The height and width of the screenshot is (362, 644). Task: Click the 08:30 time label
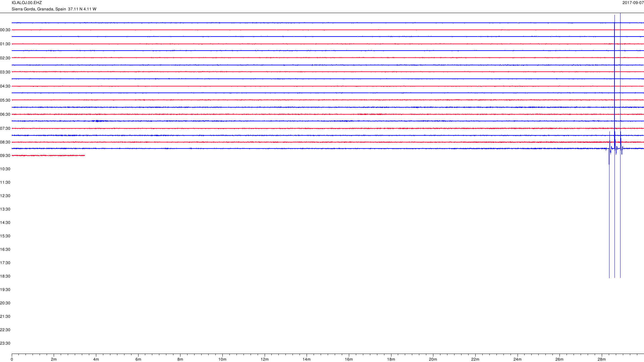[5, 142]
